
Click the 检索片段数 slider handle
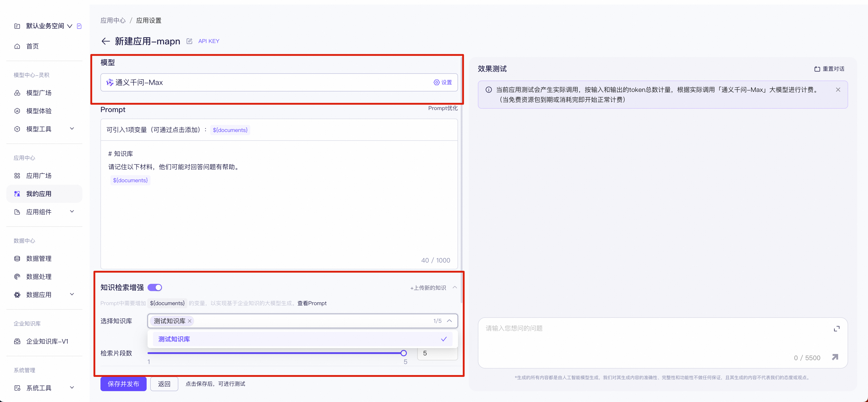tap(403, 353)
